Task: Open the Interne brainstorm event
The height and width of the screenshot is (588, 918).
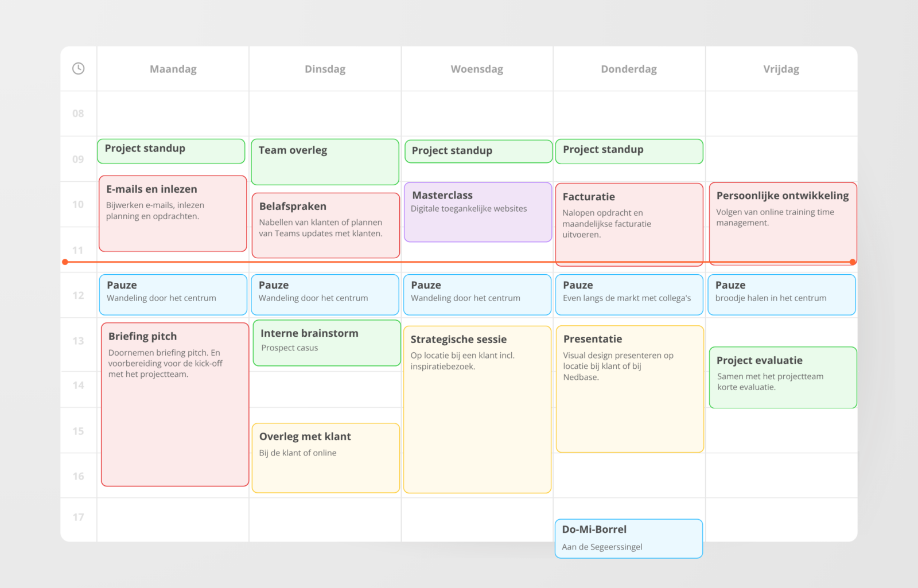Action: coord(326,342)
